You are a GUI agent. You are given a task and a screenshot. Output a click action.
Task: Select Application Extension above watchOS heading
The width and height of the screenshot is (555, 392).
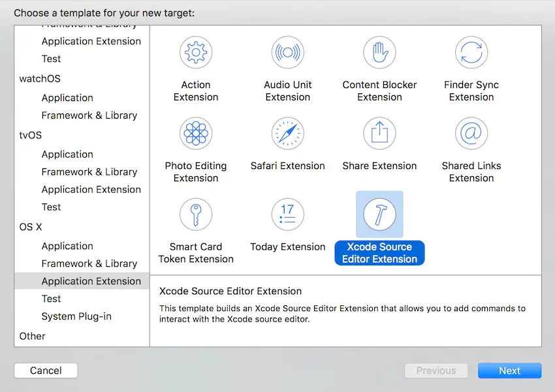[x=91, y=41]
